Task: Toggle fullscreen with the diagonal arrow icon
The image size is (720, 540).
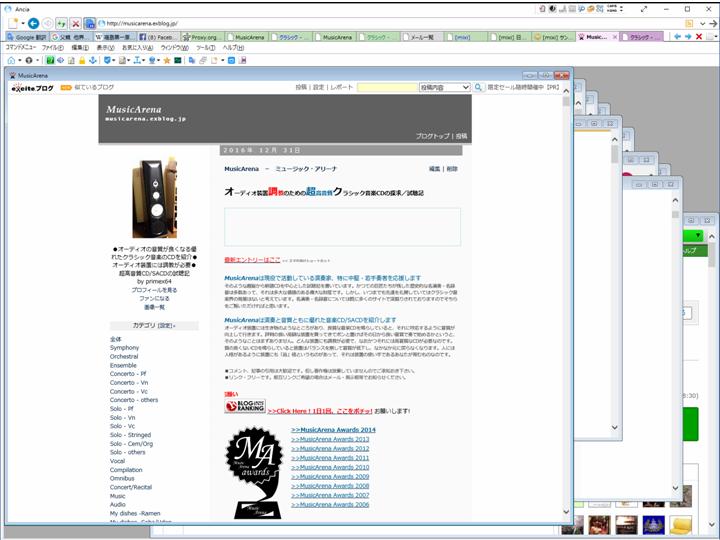Action: (644, 9)
